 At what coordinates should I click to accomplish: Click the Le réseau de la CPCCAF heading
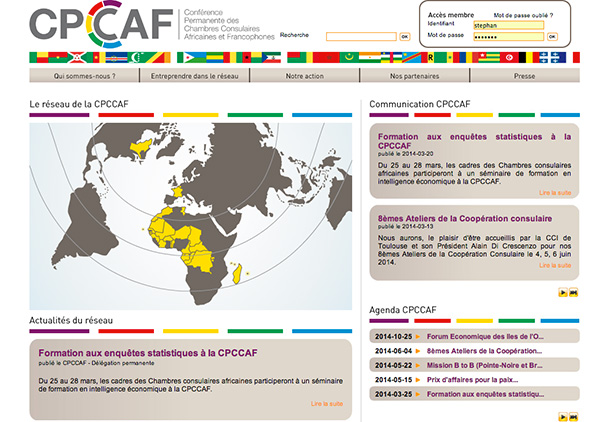(79, 104)
